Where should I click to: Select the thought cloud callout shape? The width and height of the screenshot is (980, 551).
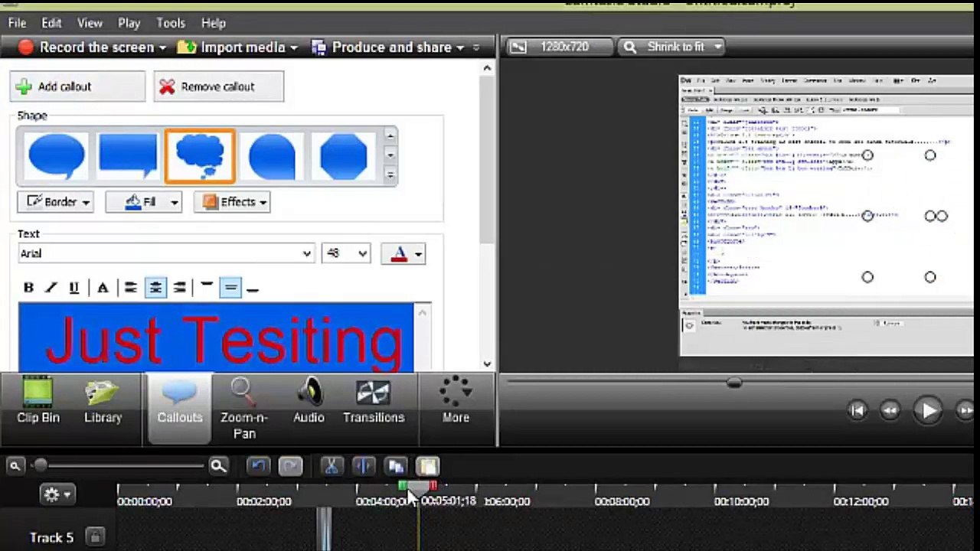pyautogui.click(x=200, y=156)
